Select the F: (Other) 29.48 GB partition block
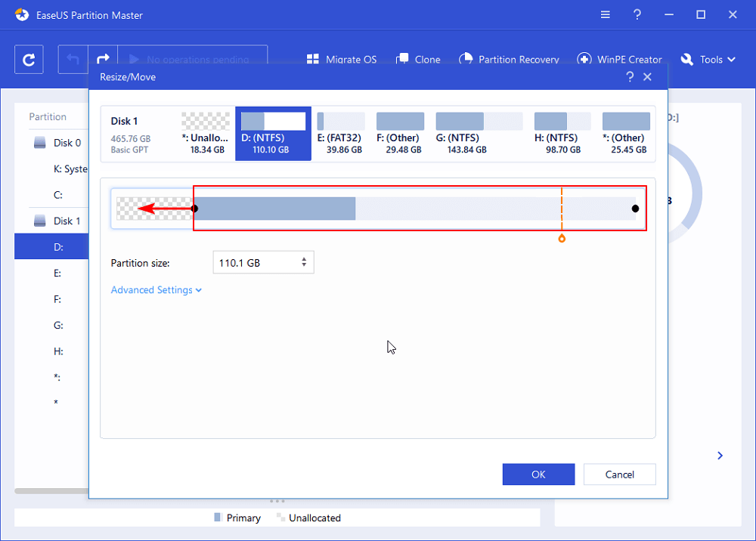 click(400, 134)
